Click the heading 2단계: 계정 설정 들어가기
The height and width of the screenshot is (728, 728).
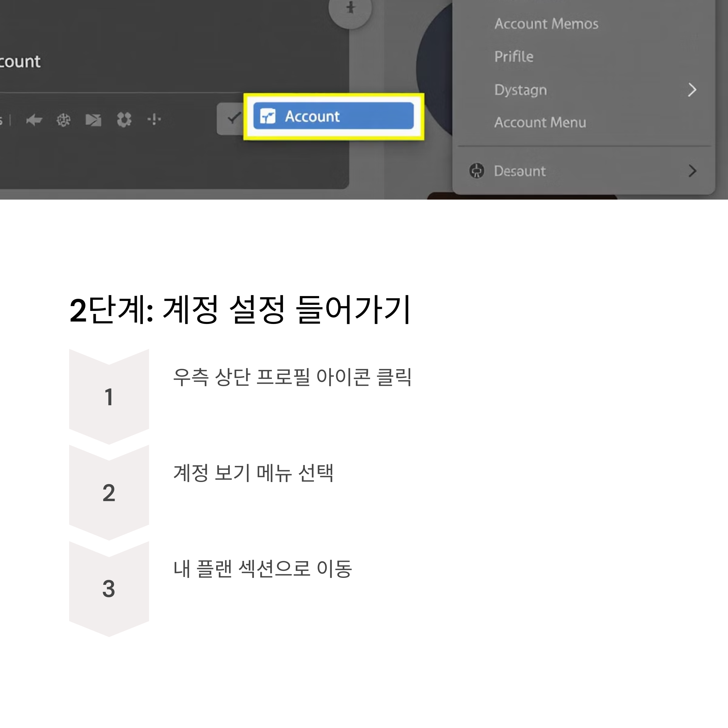(240, 310)
